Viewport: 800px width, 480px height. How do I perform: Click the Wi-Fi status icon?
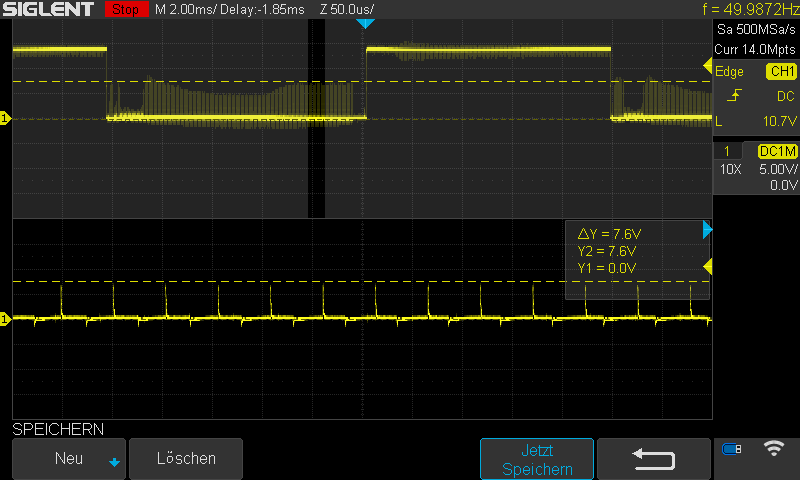(773, 448)
